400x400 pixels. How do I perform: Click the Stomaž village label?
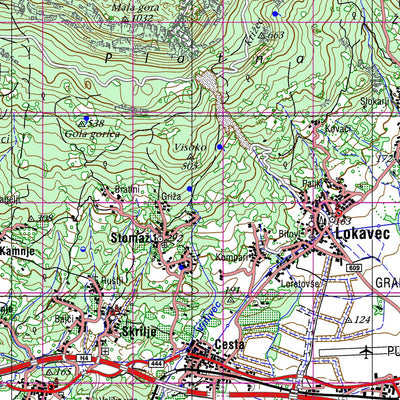(130, 238)
